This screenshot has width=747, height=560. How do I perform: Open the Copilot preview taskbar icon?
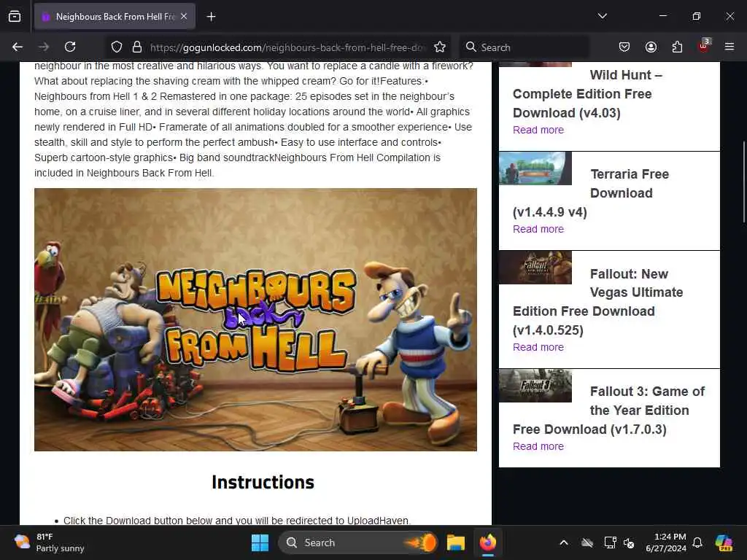724,542
